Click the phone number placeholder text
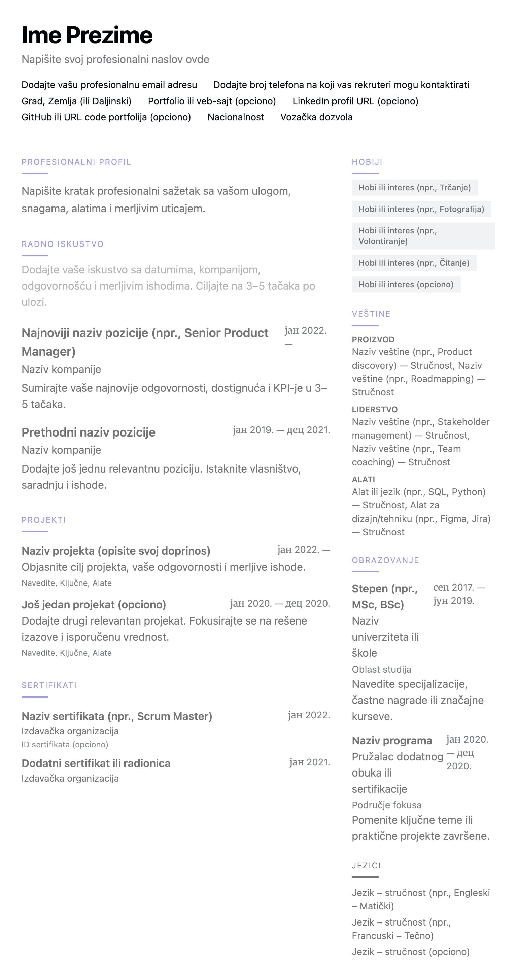This screenshot has width=517, height=980. (341, 85)
